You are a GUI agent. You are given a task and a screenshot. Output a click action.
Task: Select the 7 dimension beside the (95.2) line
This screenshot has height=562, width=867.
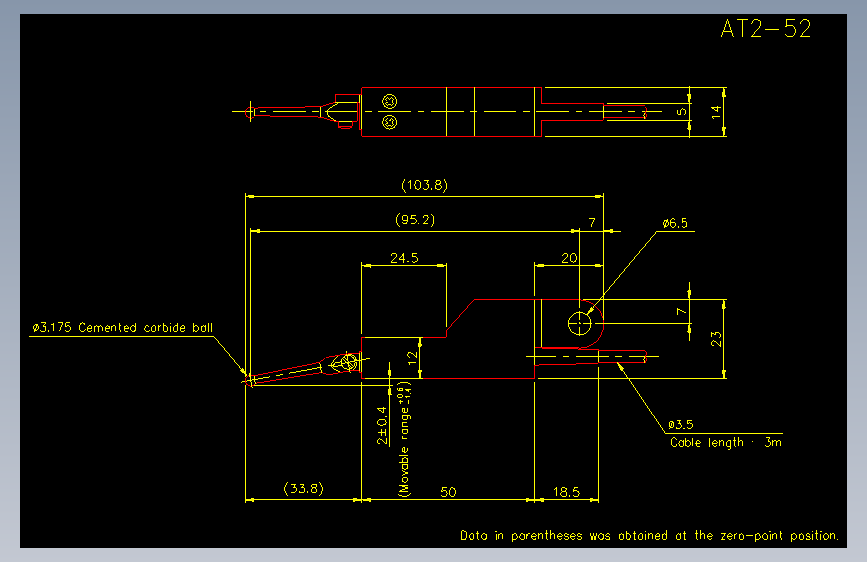click(x=592, y=222)
